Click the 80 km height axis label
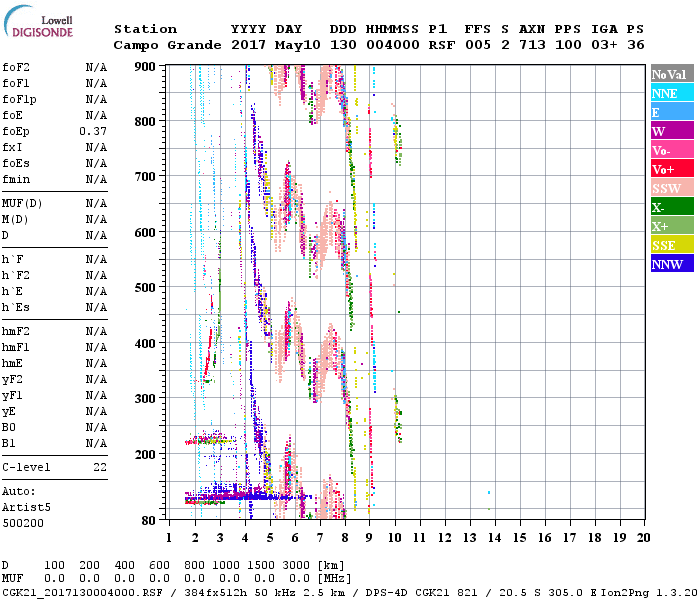 tap(148, 520)
